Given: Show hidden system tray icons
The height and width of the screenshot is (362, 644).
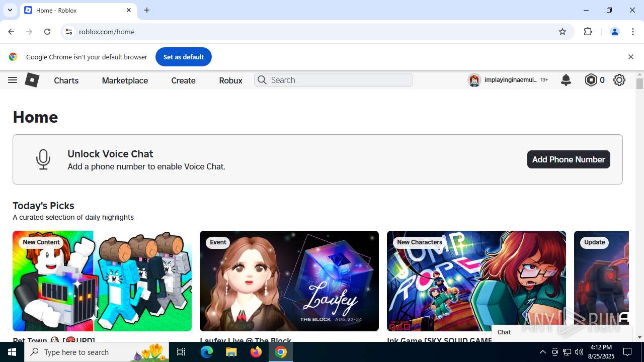Looking at the screenshot, I should 542,352.
